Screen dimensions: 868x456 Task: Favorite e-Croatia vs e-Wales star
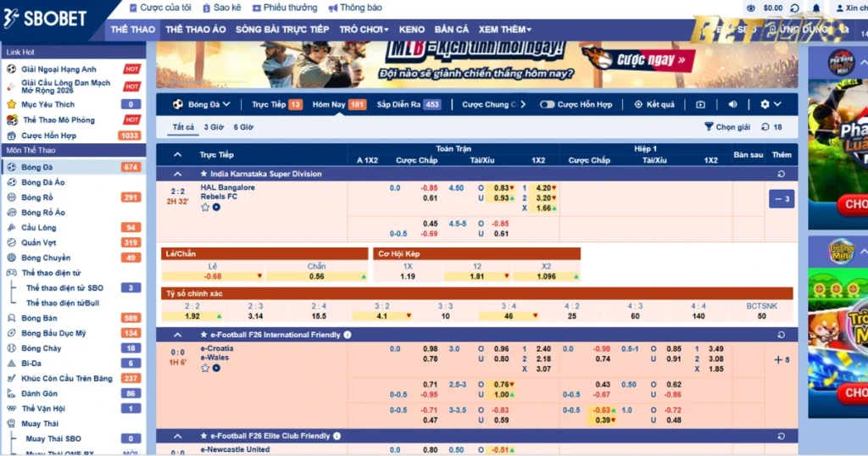pyautogui.click(x=205, y=368)
